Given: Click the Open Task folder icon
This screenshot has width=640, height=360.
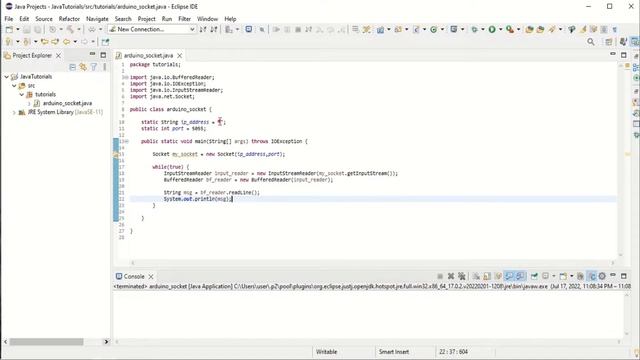Looking at the screenshot, I should [540, 29].
